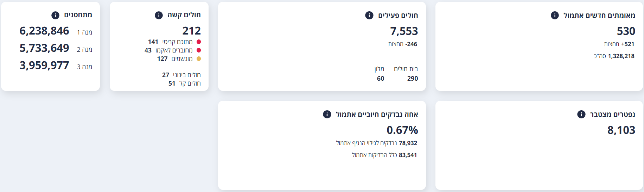
Task: Click the red dot beside מחוברים לאקמו
Action: click(198, 50)
